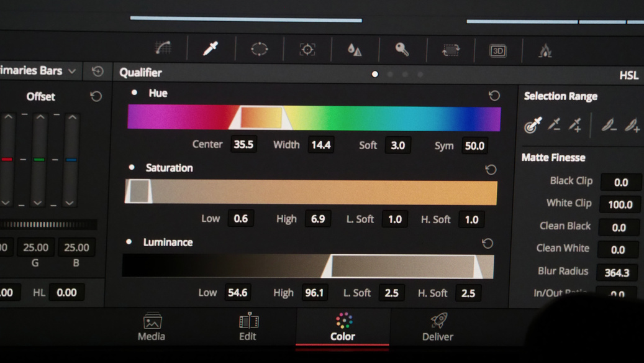Select the Qualifier eyedropper palette icon
Image resolution: width=644 pixels, height=363 pixels.
pos(211,48)
